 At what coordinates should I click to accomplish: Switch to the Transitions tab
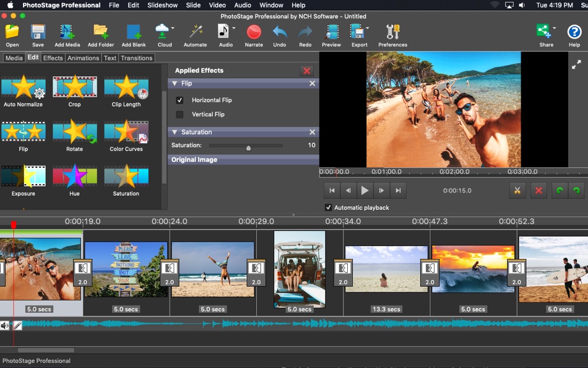click(x=136, y=58)
